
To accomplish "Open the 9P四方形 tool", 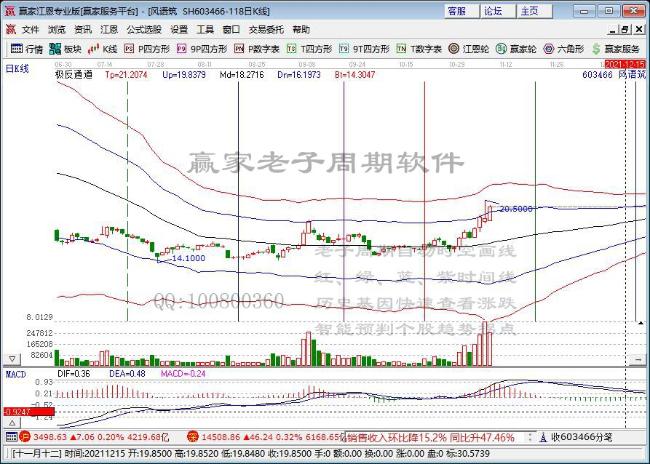I will pos(202,49).
